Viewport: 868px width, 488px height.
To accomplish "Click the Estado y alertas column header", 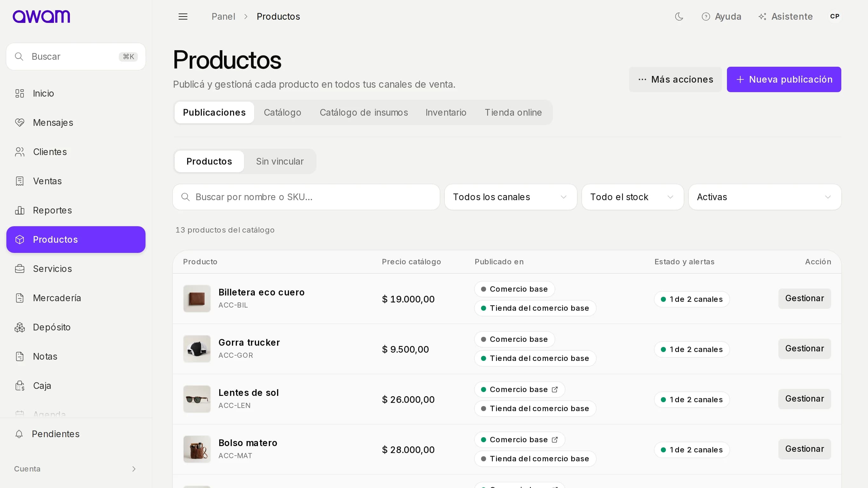I will pyautogui.click(x=684, y=262).
